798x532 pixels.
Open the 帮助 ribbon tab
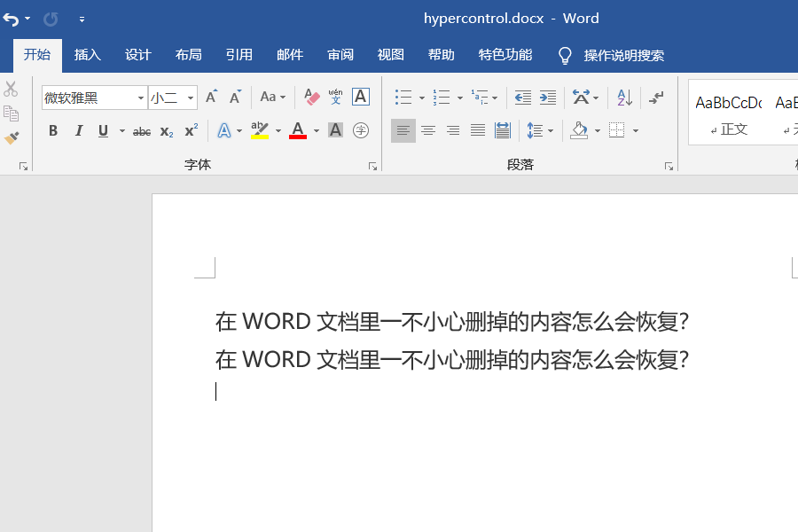pos(442,54)
